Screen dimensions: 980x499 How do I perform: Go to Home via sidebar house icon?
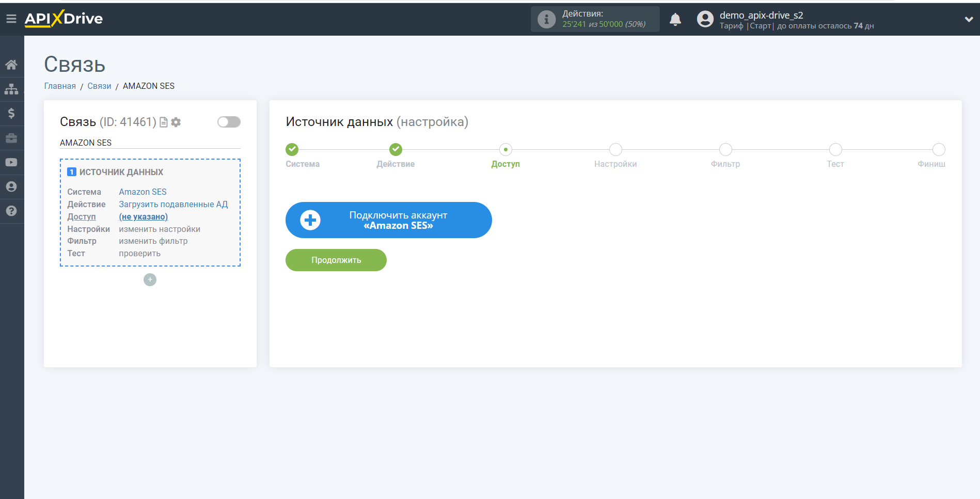click(x=11, y=65)
